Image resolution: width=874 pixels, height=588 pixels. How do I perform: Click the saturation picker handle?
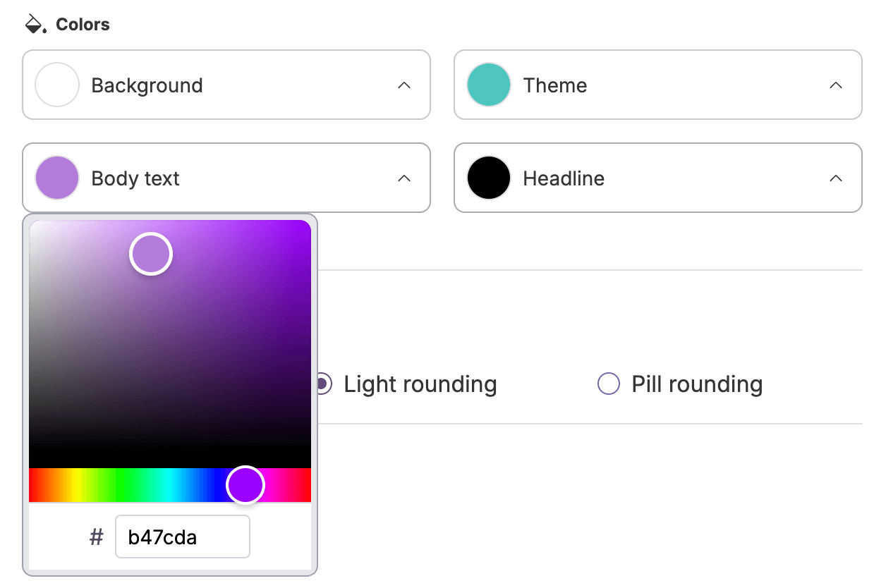[150, 253]
